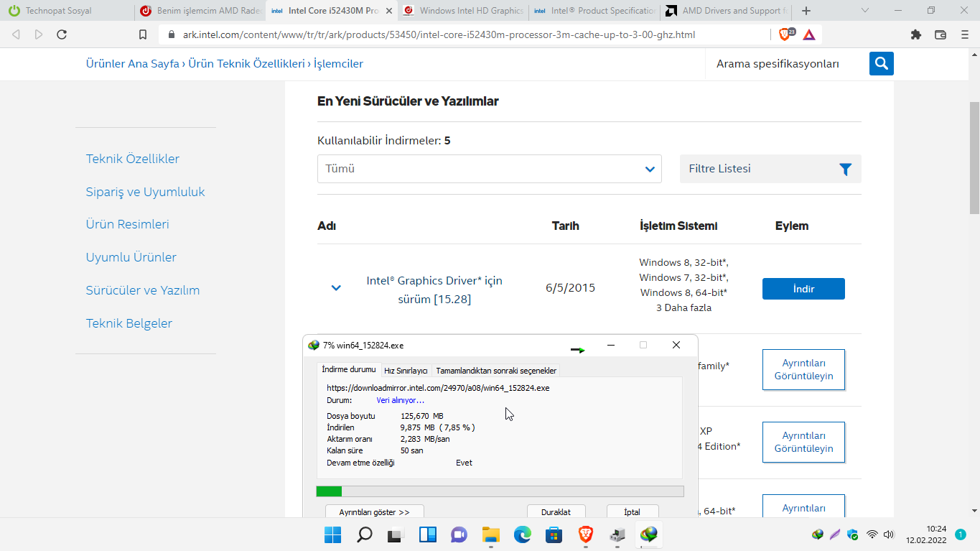Go to 'Ürün Resimleri' sidebar link
The image size is (980, 551).
[128, 224]
